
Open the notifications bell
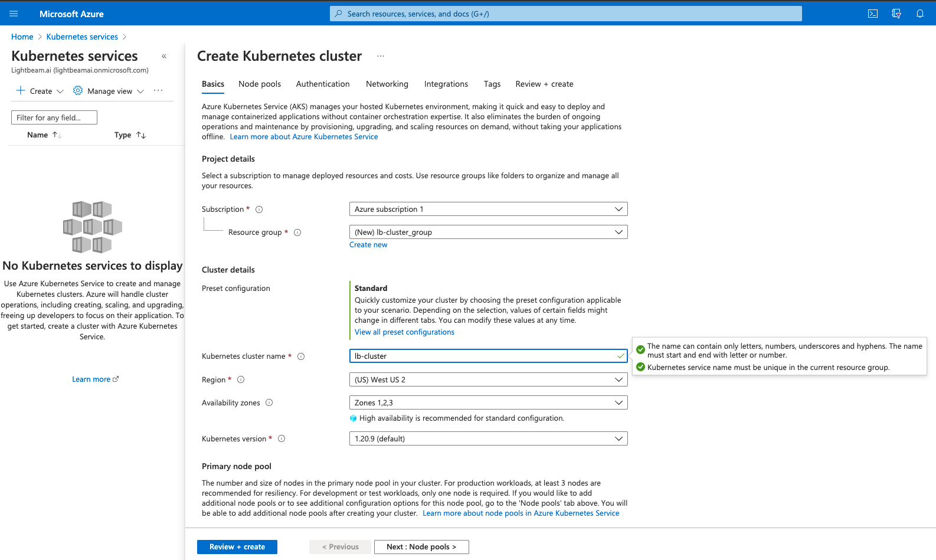920,14
